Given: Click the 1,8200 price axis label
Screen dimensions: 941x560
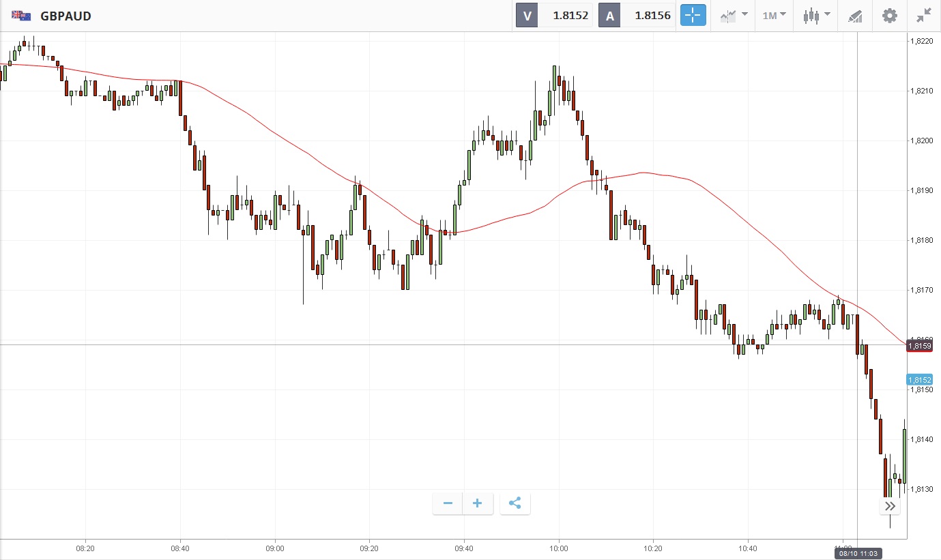Looking at the screenshot, I should pos(921,141).
